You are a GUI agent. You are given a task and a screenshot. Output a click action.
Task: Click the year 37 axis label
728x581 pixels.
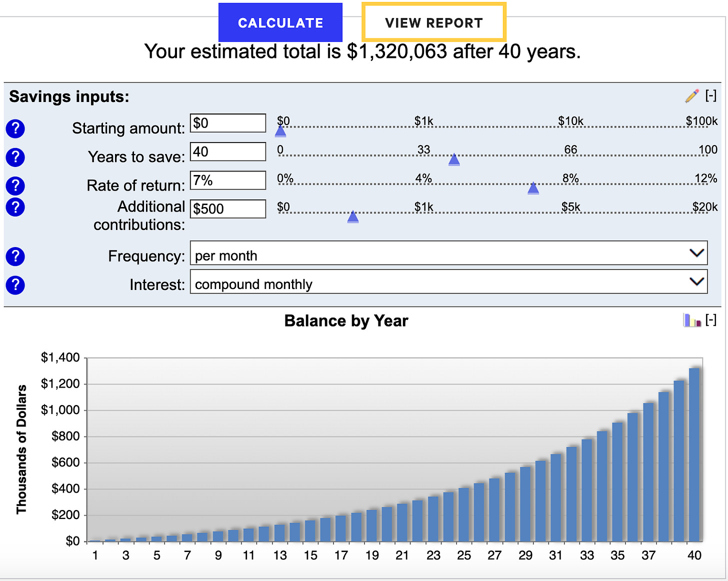coord(648,555)
